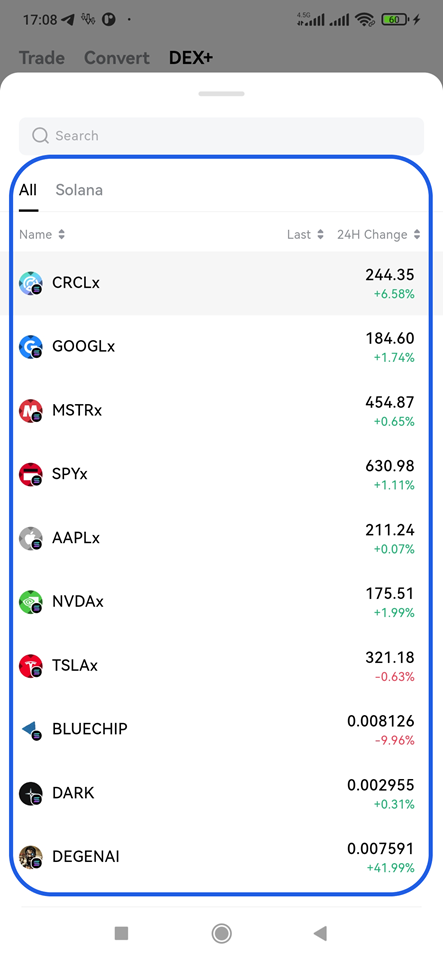Select the All tab

click(28, 190)
